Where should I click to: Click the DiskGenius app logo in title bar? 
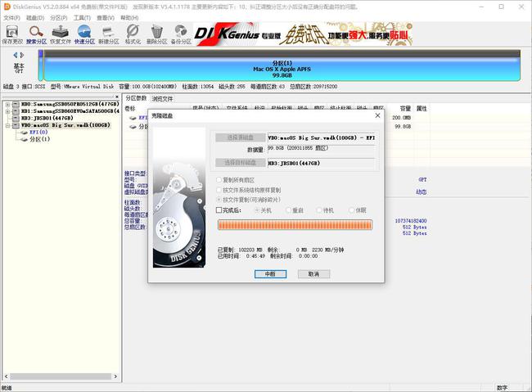tap(7, 7)
